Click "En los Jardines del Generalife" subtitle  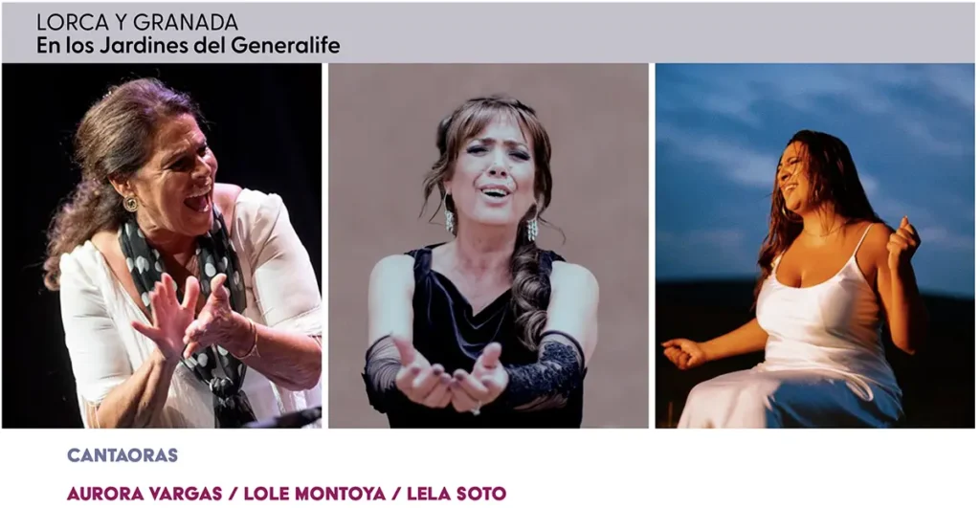(189, 46)
